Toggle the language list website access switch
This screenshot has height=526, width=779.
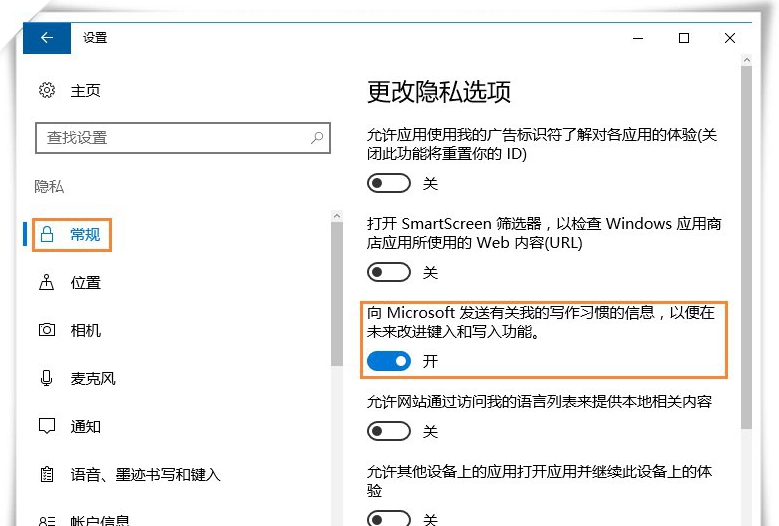tap(389, 431)
